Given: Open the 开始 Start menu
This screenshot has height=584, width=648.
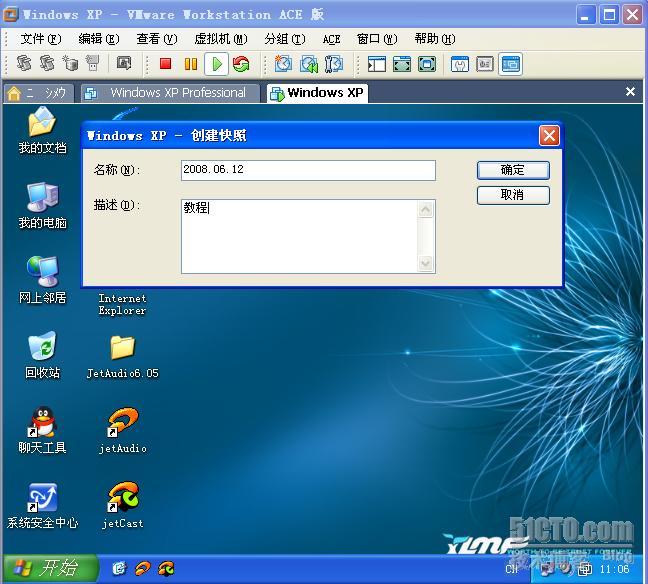Looking at the screenshot, I should pyautogui.click(x=50, y=568).
